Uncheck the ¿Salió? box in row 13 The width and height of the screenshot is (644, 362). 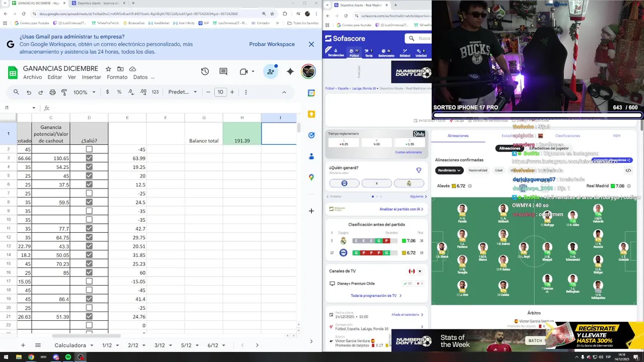click(89, 246)
